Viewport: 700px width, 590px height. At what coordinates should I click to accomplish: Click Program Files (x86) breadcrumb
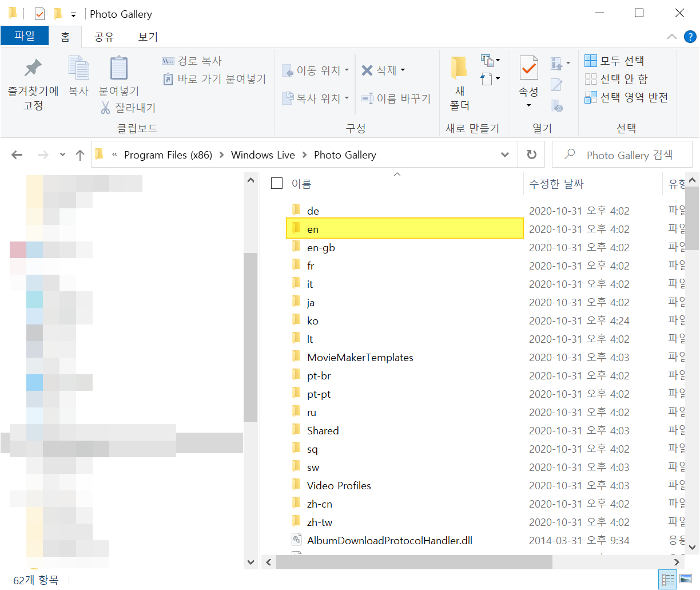pos(168,155)
